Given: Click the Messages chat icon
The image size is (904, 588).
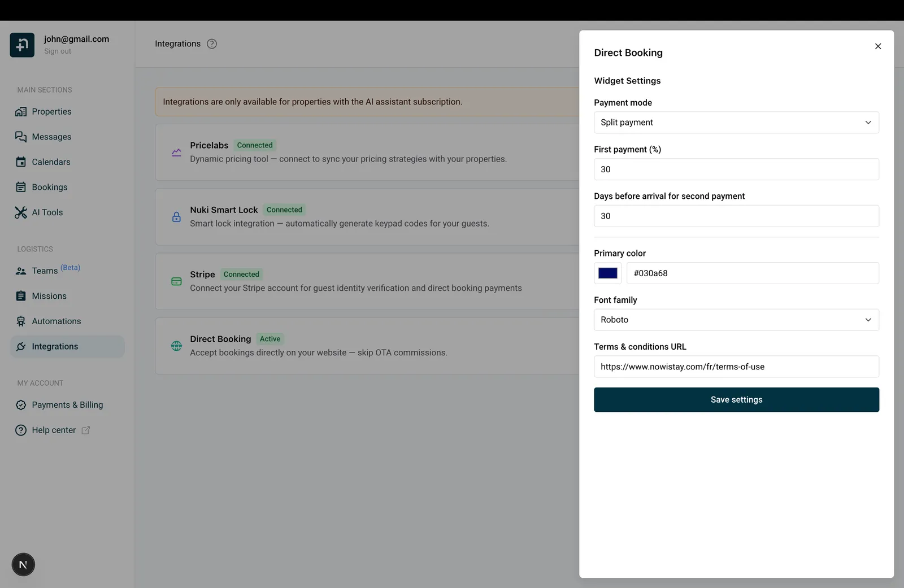Looking at the screenshot, I should pyautogui.click(x=21, y=137).
